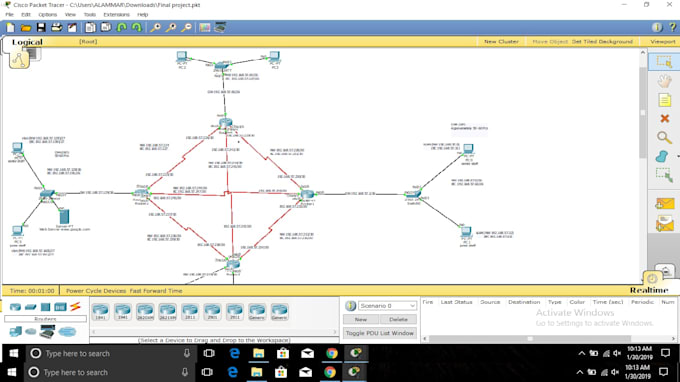Click the New scenario button
Screen dimensions: 680x382
(x=361, y=320)
